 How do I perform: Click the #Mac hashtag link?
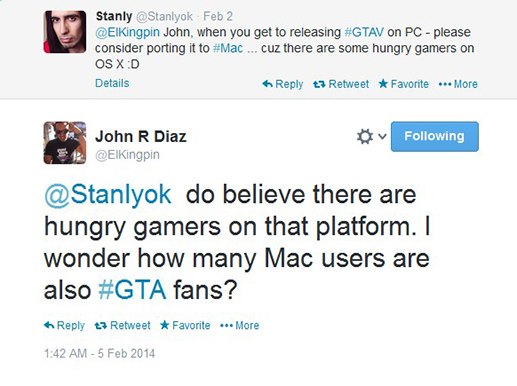[x=228, y=48]
